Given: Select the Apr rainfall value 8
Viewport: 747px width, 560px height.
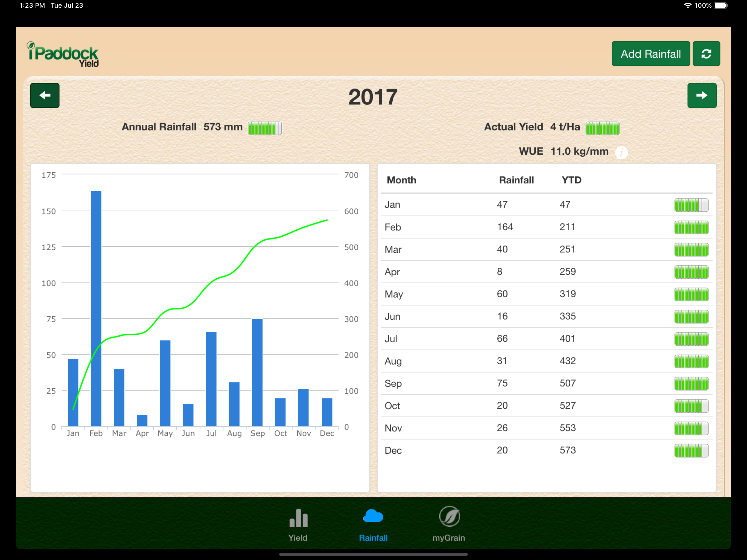Looking at the screenshot, I should [x=500, y=272].
